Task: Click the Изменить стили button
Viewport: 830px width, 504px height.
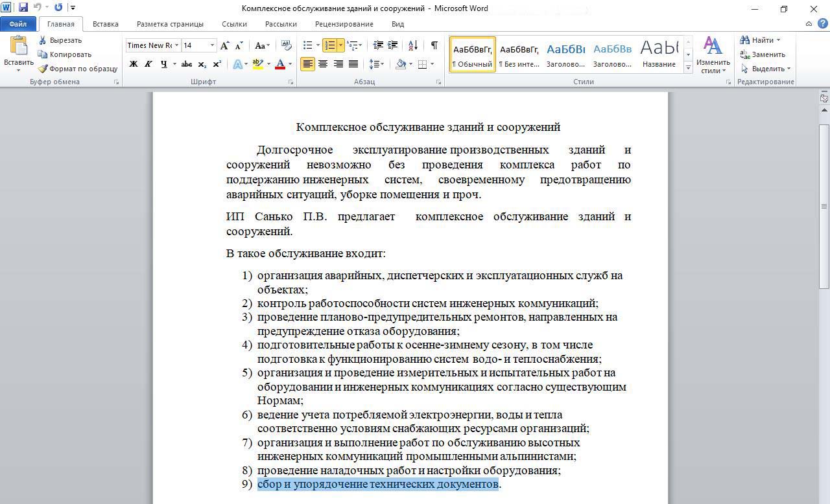Action: click(713, 56)
